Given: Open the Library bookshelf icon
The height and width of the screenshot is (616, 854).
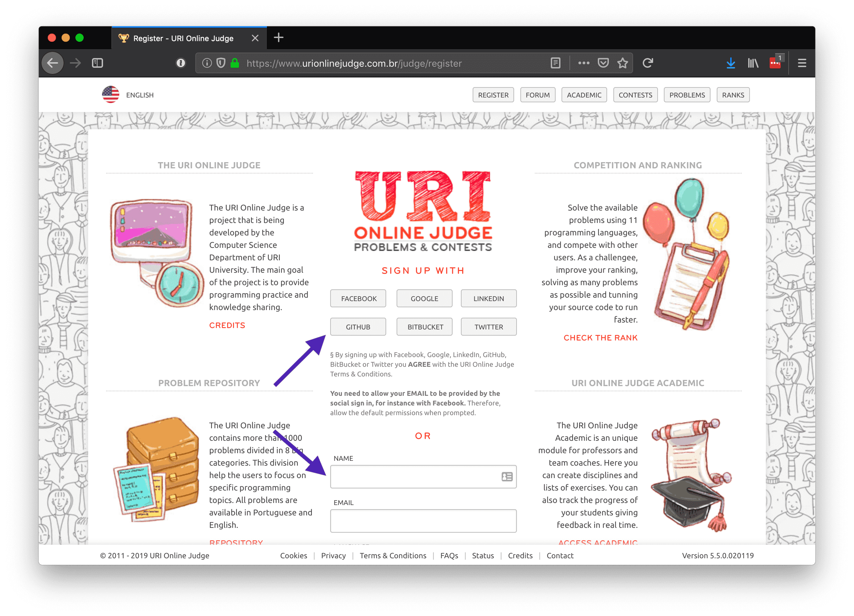Looking at the screenshot, I should click(753, 63).
